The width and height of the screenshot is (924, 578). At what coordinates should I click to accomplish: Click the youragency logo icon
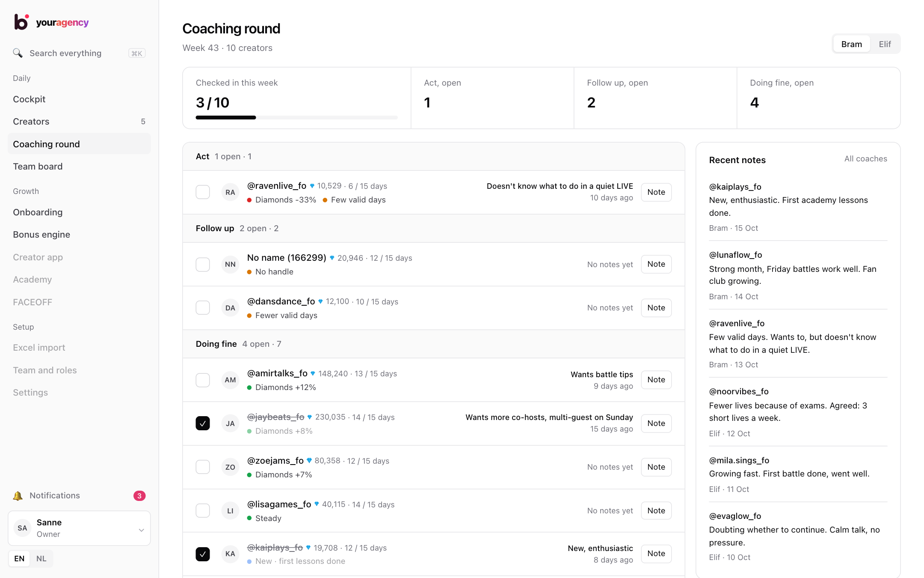coord(21,22)
